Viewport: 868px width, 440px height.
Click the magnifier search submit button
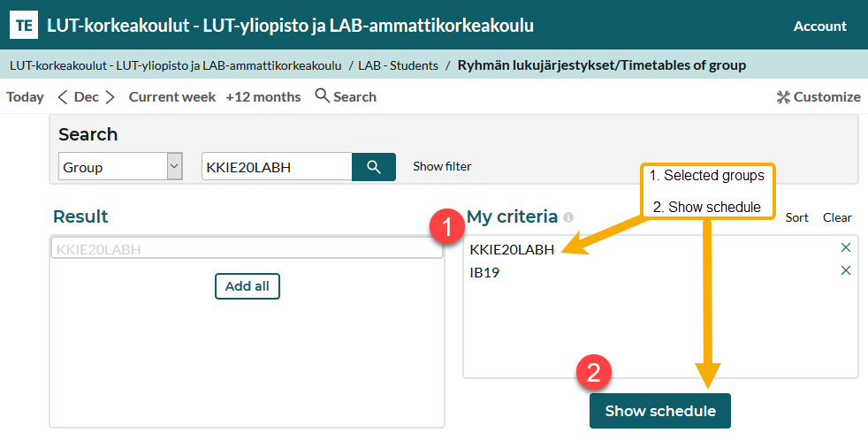tap(373, 167)
